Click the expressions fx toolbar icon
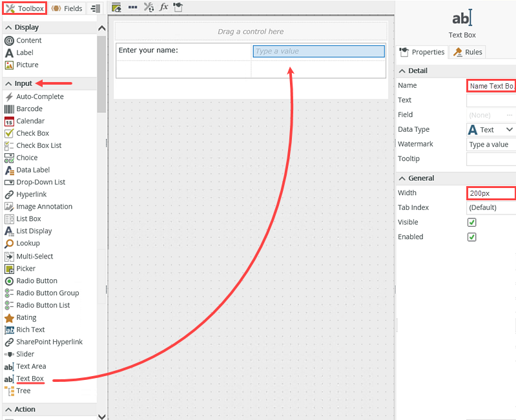The width and height of the screenshot is (516, 420). coord(163,7)
